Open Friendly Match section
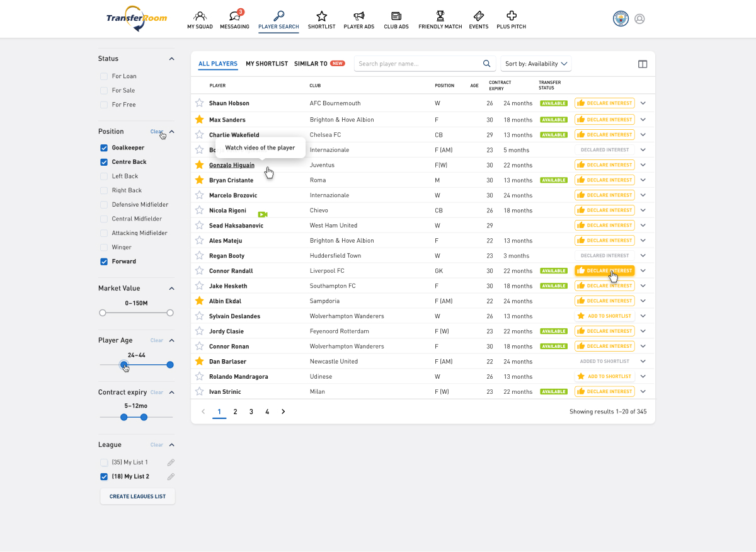Viewport: 756px width, 552px height. pyautogui.click(x=440, y=20)
